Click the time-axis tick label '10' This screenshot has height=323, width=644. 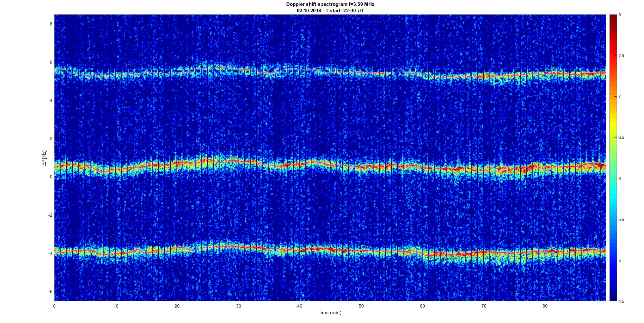[116, 306]
